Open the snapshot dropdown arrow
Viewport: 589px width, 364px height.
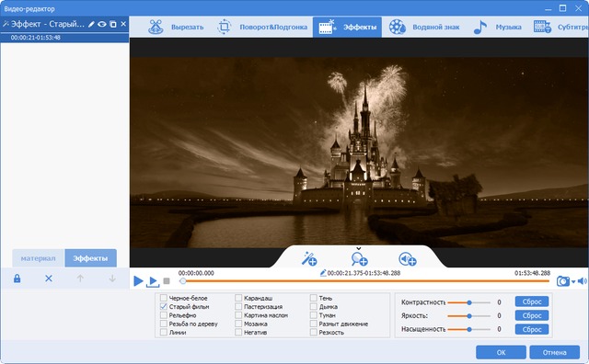(573, 282)
